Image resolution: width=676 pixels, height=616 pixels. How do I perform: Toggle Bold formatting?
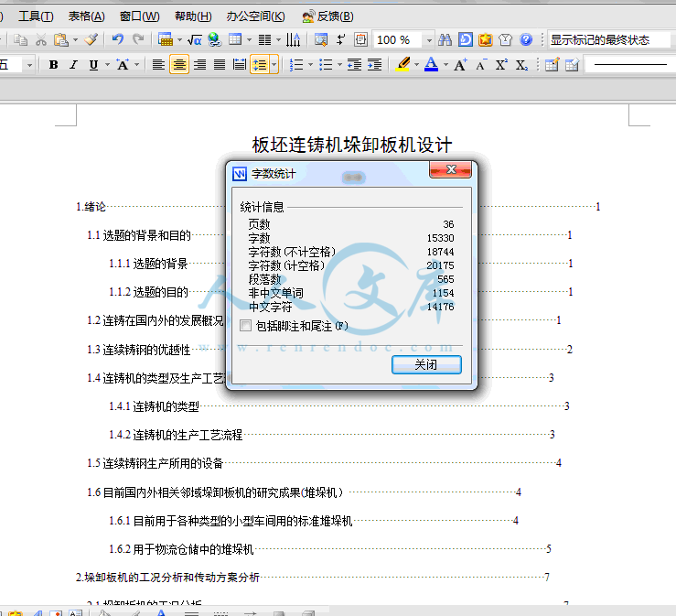click(53, 65)
